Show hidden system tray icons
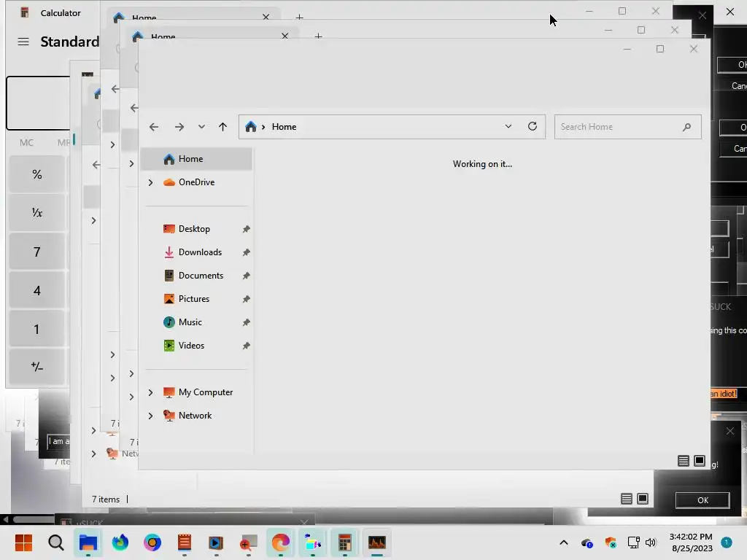Screen dimensions: 747x560 pos(564,542)
